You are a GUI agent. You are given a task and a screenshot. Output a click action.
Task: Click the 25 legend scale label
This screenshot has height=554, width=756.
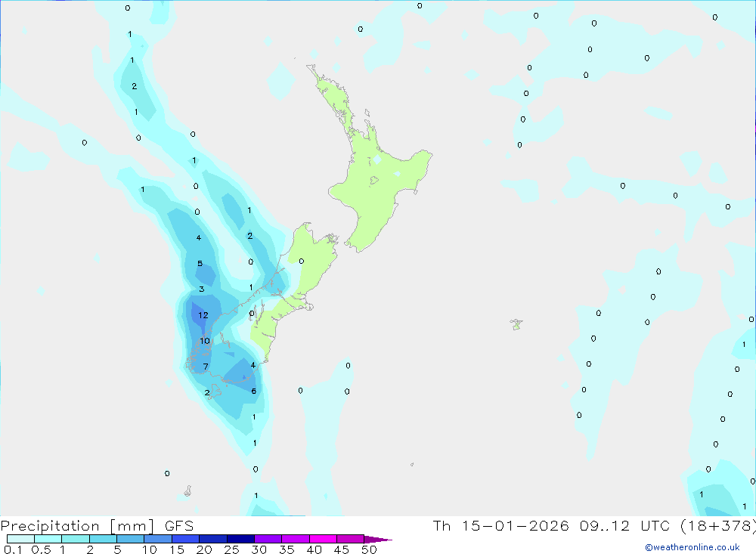[x=232, y=549]
